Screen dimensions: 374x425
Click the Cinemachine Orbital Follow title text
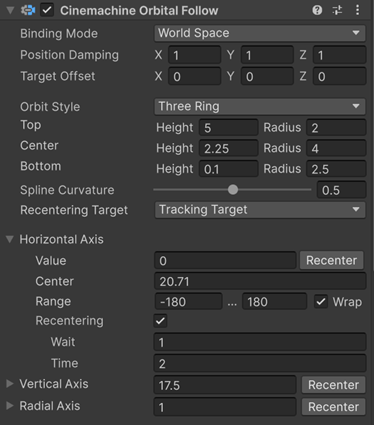(139, 11)
